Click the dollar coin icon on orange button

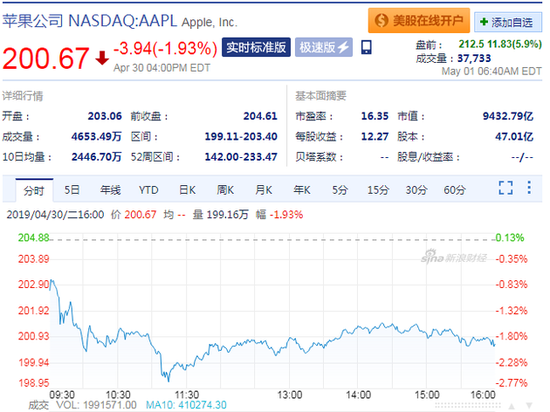381,21
